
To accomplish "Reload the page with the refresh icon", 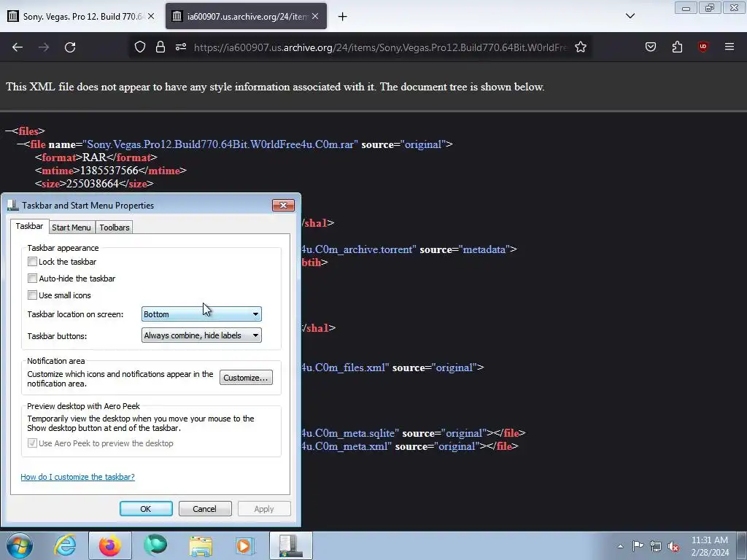I will click(70, 47).
